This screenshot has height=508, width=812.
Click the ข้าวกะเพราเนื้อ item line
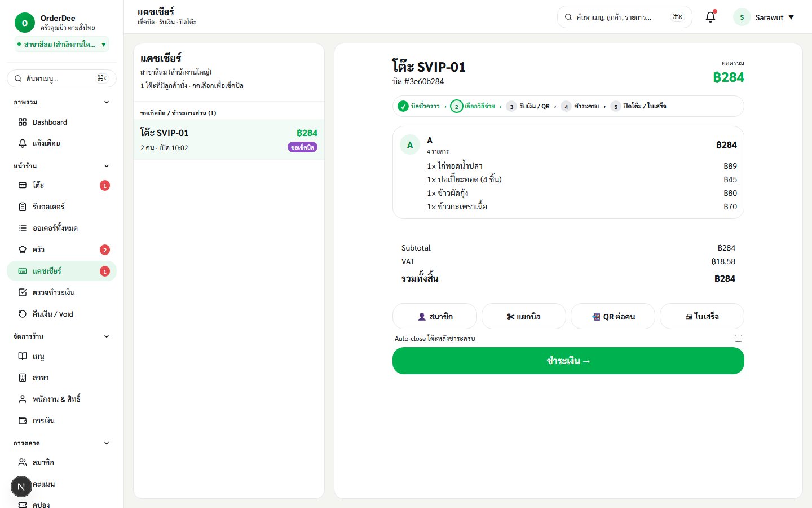click(x=582, y=207)
